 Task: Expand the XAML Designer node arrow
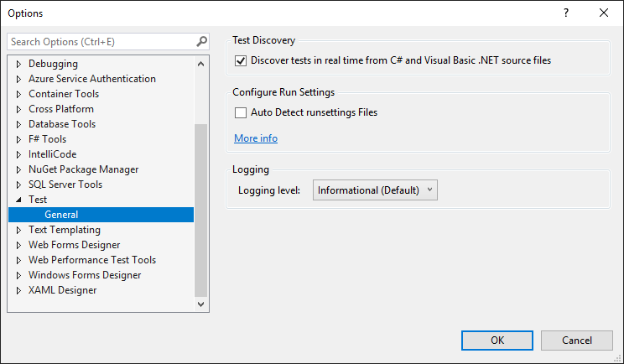click(x=18, y=290)
